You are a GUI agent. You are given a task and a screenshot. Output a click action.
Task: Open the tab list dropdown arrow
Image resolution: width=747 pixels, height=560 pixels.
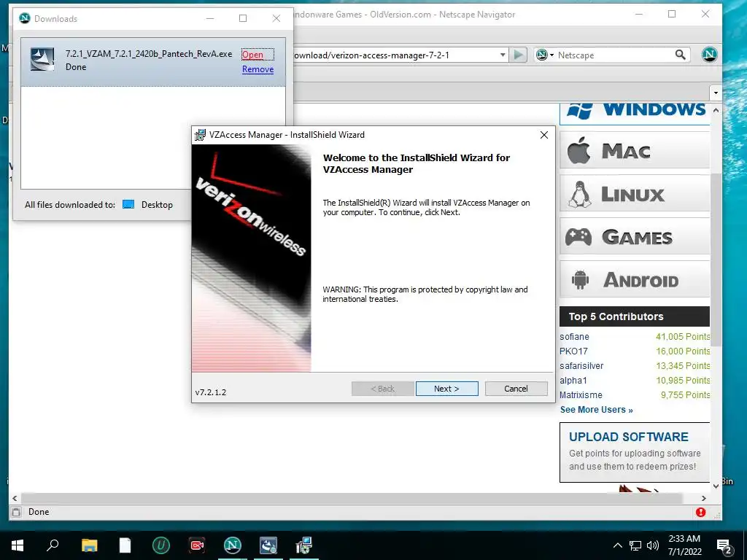(715, 93)
